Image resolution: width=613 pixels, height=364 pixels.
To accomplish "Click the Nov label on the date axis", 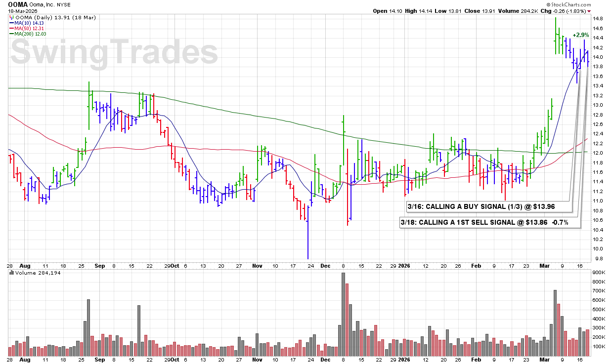I will click(x=257, y=265).
